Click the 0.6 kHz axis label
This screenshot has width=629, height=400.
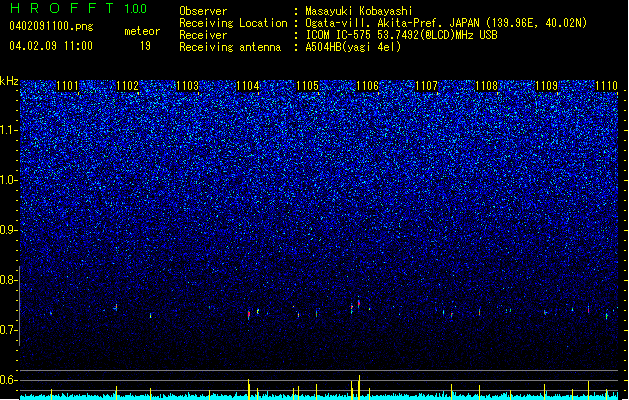(8, 380)
